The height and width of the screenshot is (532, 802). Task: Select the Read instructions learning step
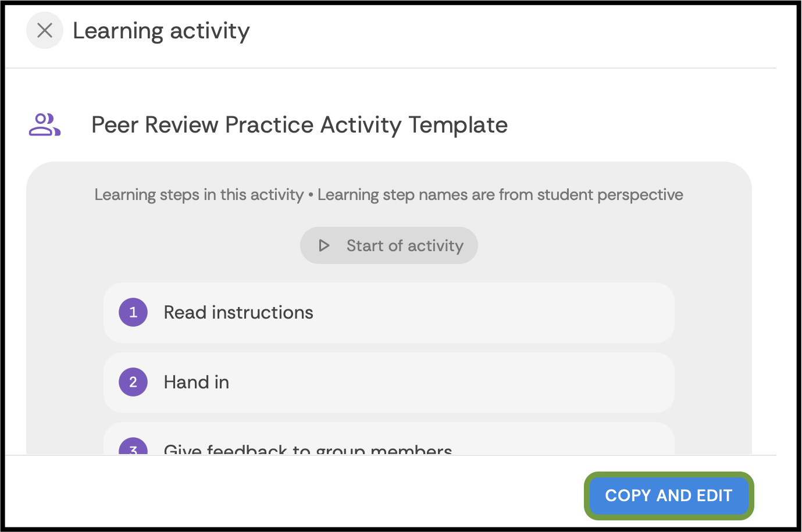point(388,312)
